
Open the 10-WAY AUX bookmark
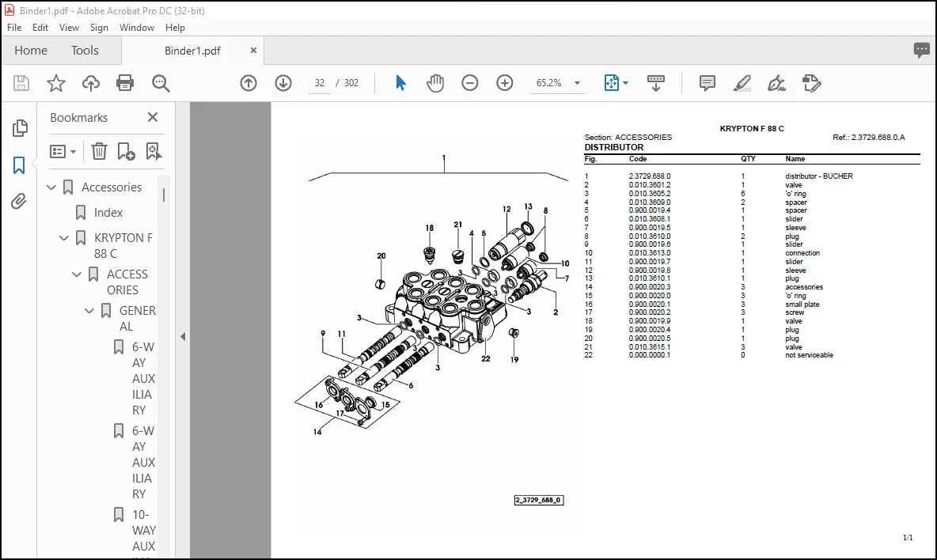[143, 530]
